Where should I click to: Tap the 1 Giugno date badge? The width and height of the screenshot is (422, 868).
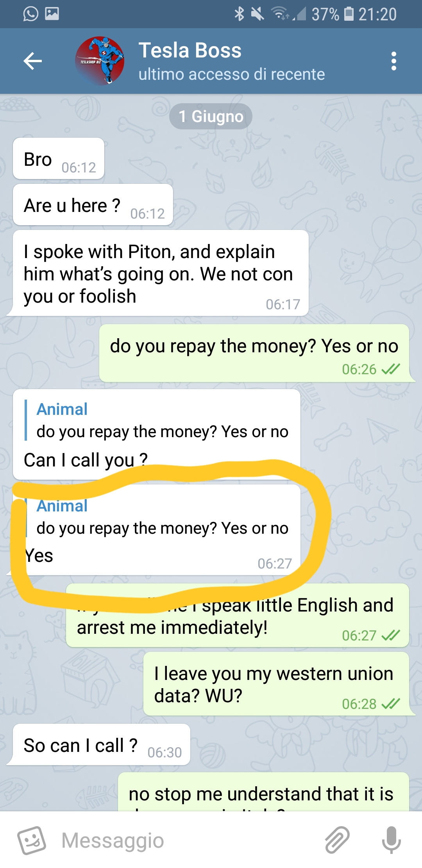(x=211, y=117)
